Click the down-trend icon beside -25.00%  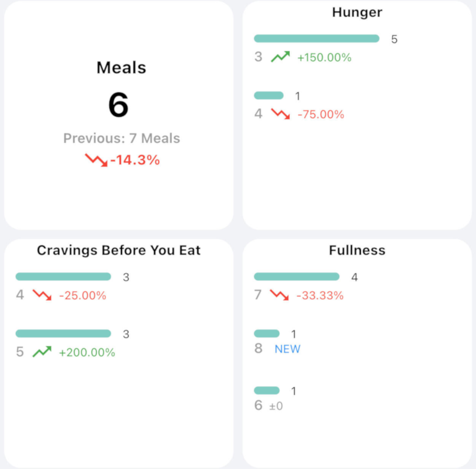click(42, 295)
